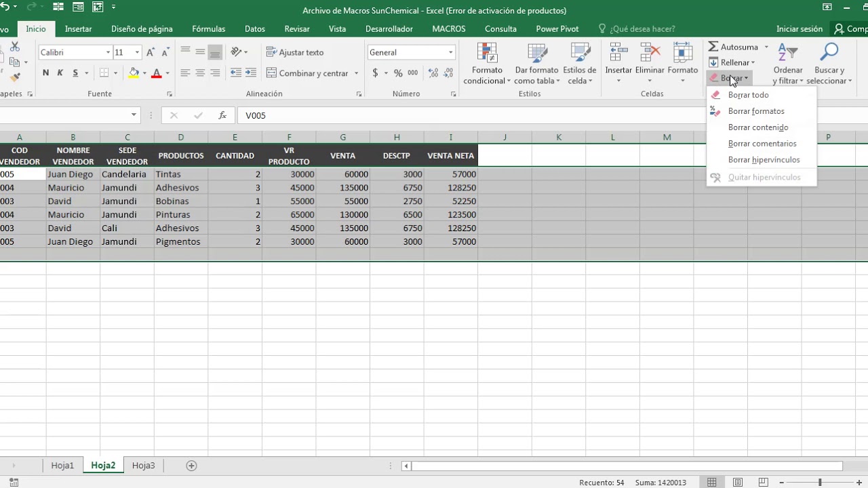Image resolution: width=868 pixels, height=488 pixels.
Task: Click the cut scissors icon
Action: coord(15,47)
